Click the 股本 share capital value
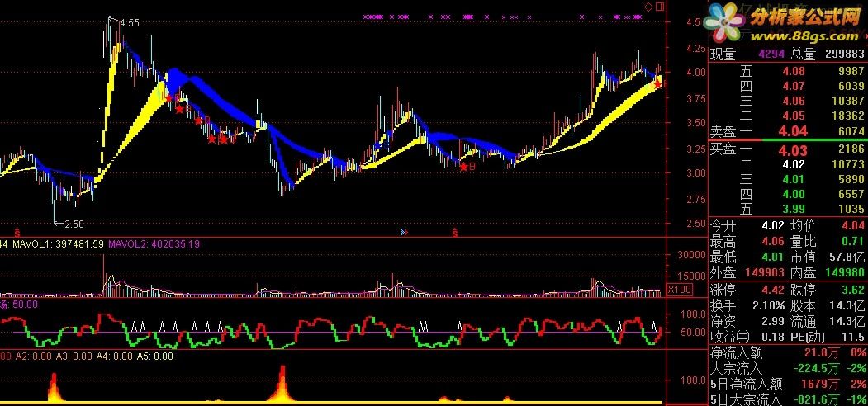 coord(847,305)
